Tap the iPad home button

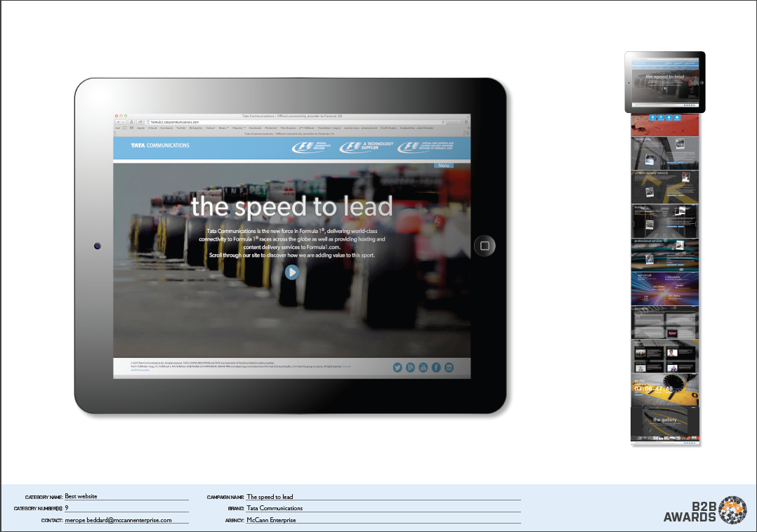[x=485, y=246]
